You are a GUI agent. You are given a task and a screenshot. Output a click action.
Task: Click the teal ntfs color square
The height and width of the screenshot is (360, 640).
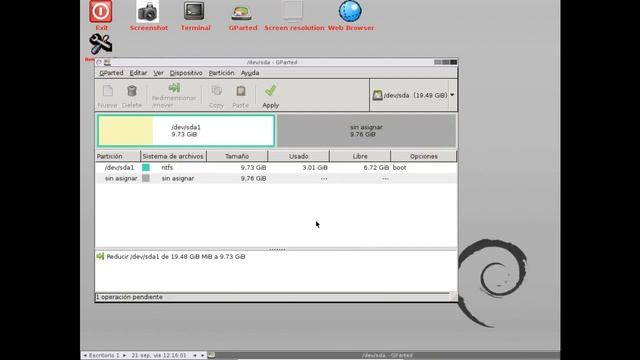(x=146, y=167)
